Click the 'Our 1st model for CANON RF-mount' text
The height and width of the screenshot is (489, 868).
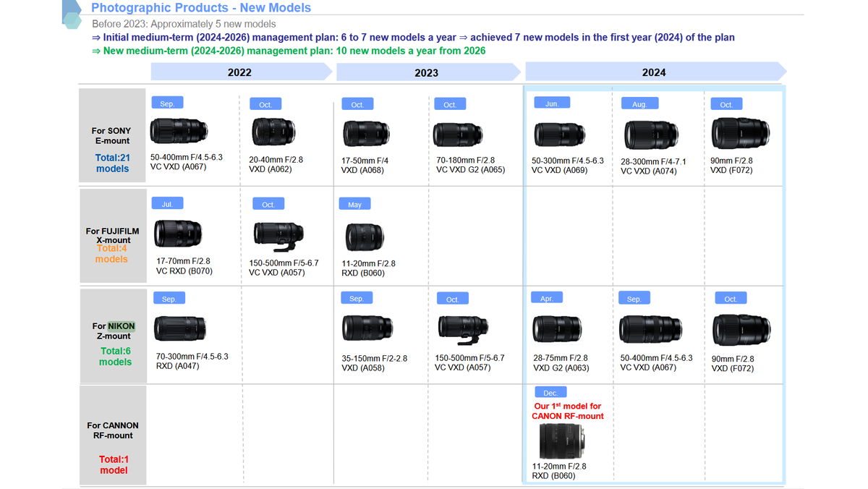(x=568, y=411)
